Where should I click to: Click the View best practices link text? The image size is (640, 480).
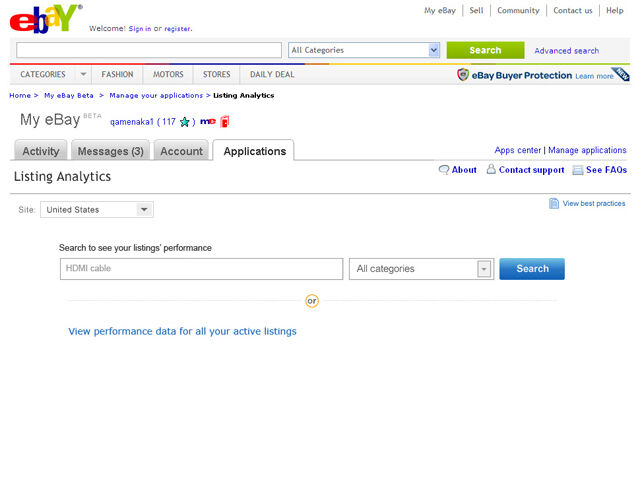point(594,203)
